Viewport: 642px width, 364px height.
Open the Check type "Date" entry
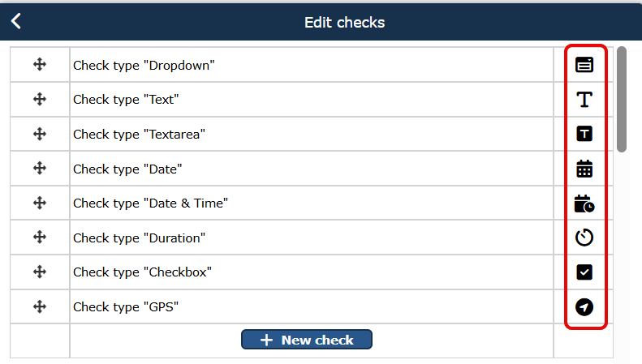tap(127, 169)
